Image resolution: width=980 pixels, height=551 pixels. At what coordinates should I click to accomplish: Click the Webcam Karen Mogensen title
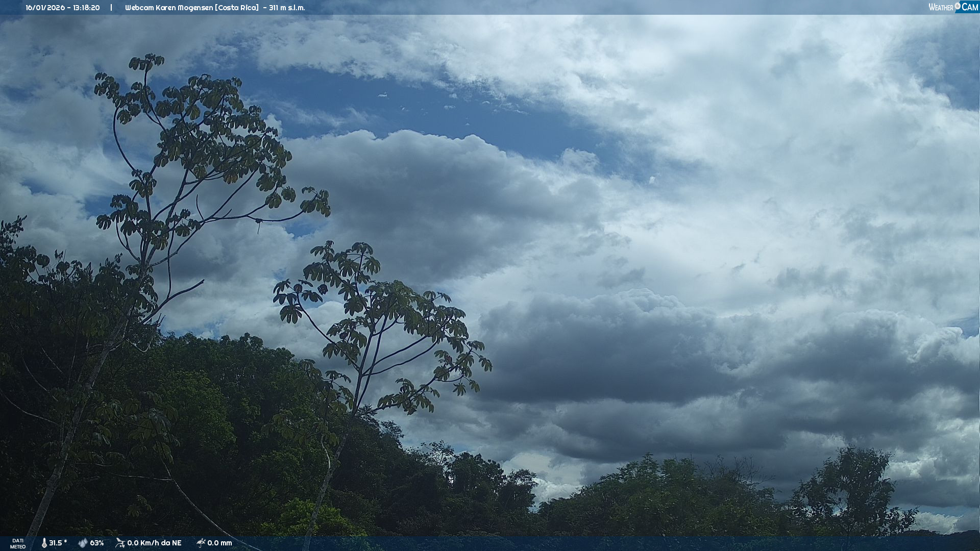click(169, 8)
